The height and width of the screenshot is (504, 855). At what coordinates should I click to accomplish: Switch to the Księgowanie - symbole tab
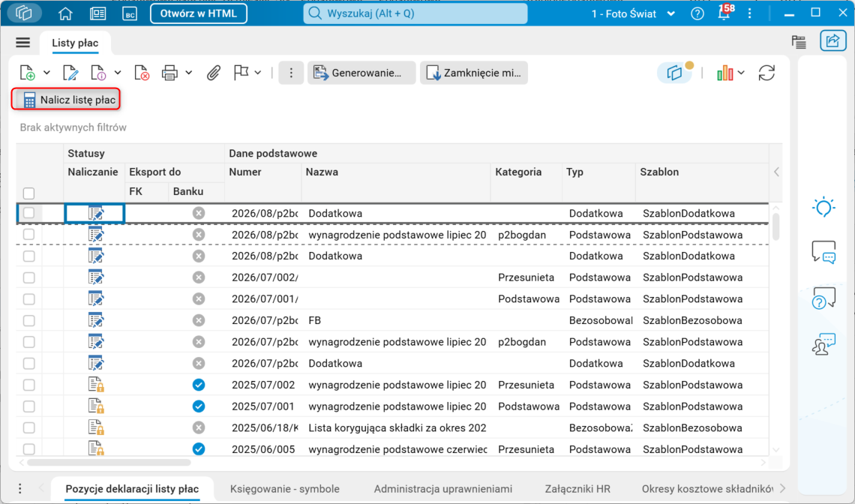(285, 489)
